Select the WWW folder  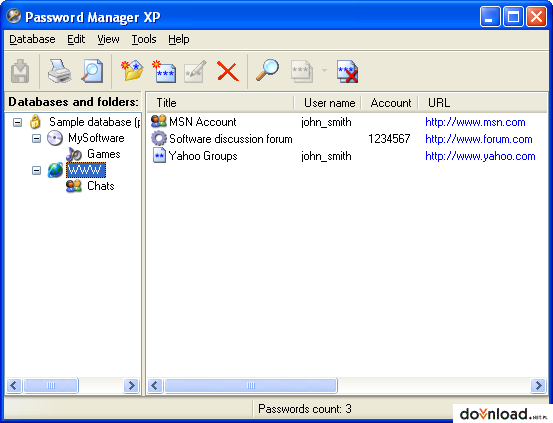click(x=86, y=170)
